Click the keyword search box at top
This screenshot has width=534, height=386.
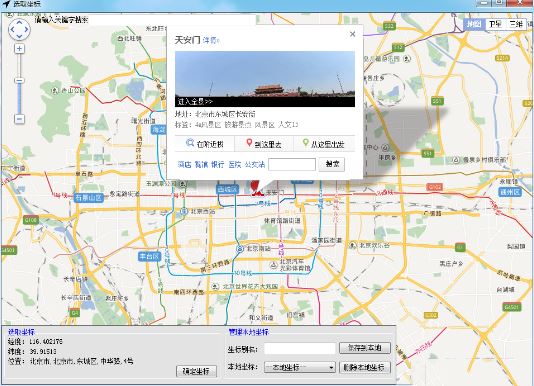(x=145, y=20)
